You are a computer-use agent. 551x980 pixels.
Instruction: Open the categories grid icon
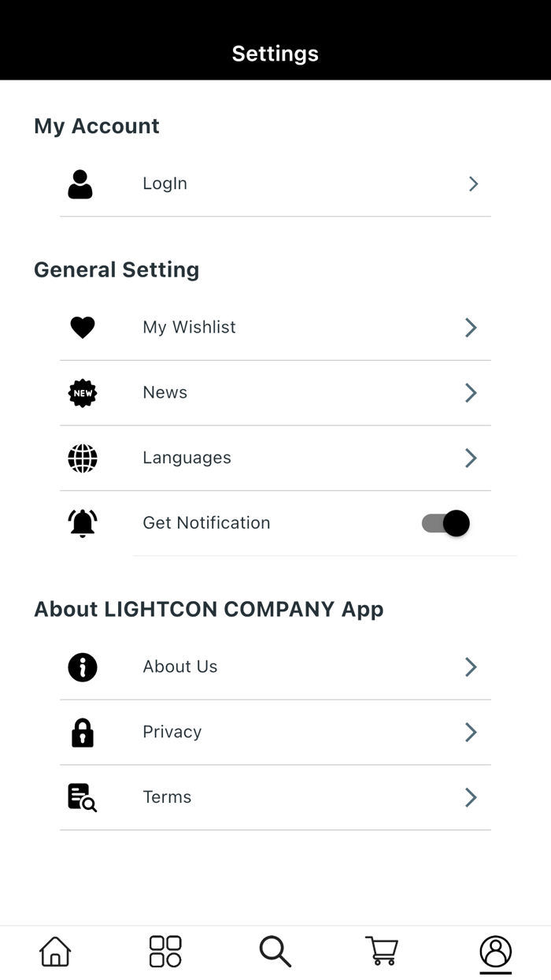coord(165,951)
